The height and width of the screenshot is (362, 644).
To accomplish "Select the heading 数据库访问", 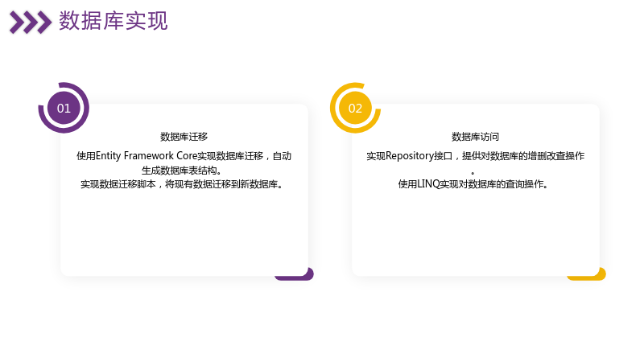I will (475, 136).
